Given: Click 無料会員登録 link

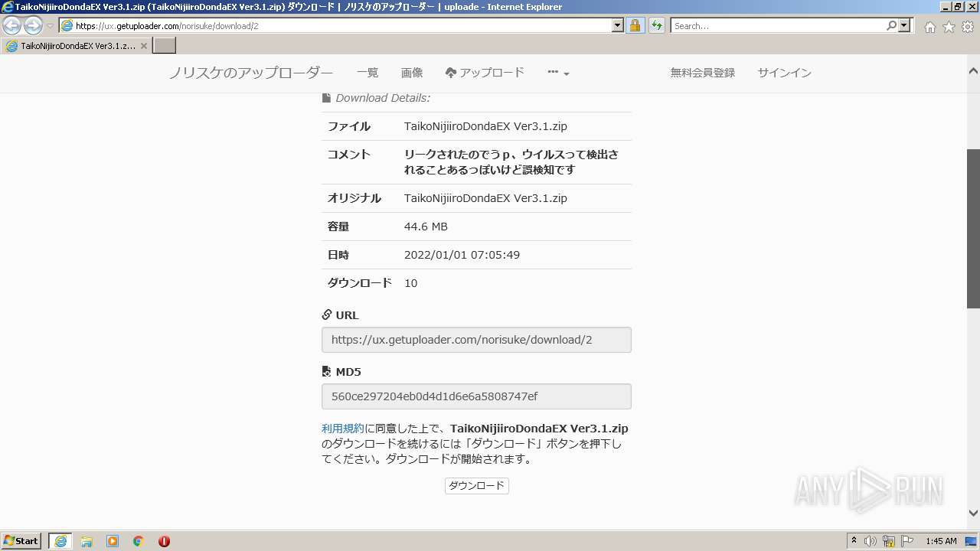Looking at the screenshot, I should click(x=703, y=73).
